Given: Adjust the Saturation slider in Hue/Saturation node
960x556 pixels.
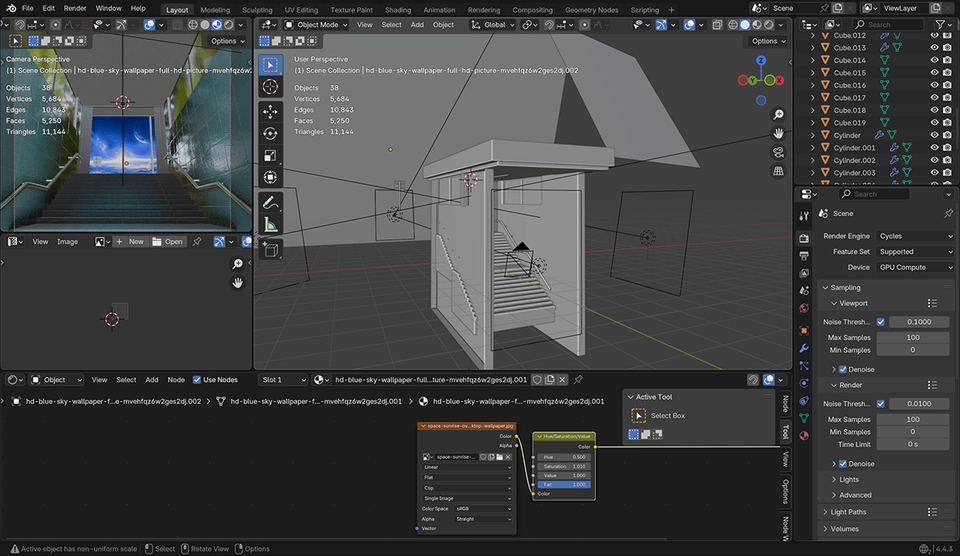Looking at the screenshot, I should tap(565, 466).
